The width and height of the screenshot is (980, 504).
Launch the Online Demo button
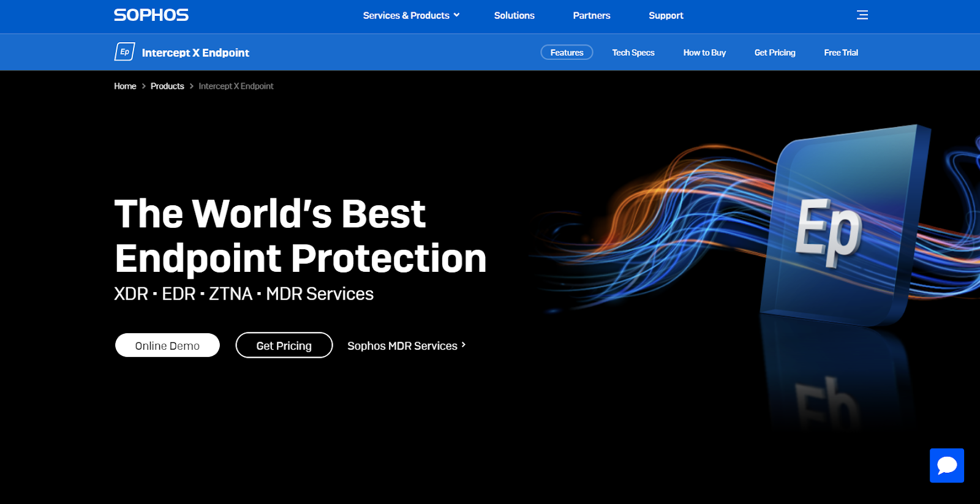click(167, 345)
